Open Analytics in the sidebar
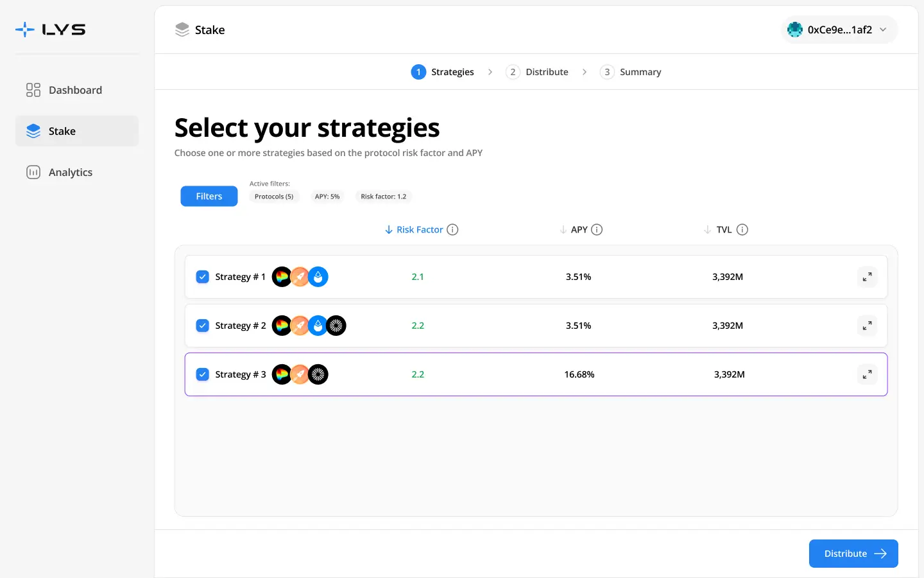This screenshot has width=924, height=578. coord(71,172)
